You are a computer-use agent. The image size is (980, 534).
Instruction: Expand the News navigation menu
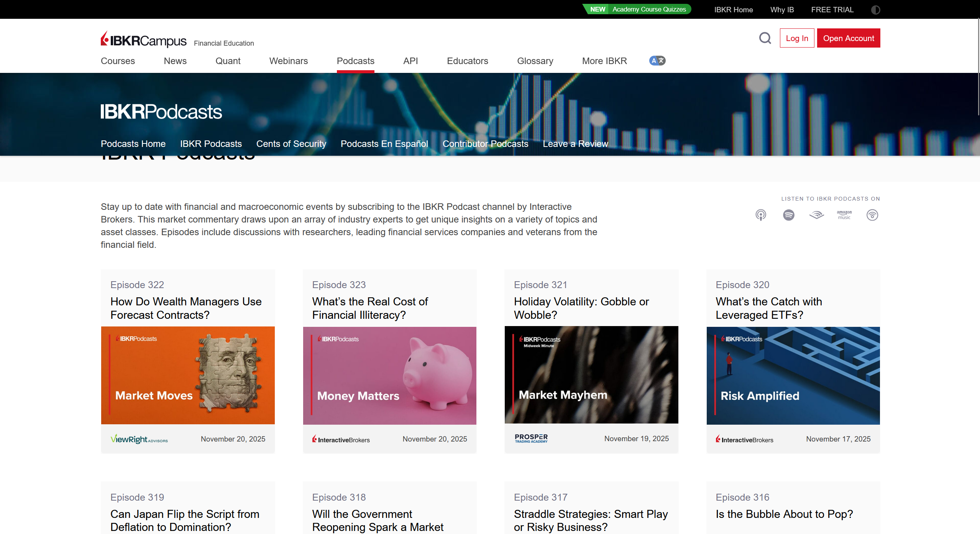175,61
